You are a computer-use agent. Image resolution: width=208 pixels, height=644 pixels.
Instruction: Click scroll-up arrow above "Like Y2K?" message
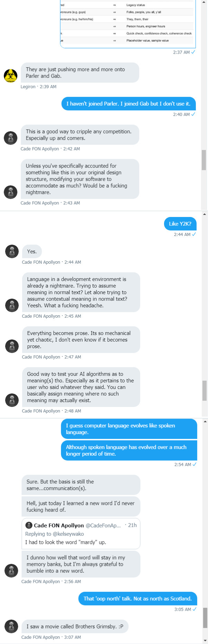pyautogui.click(x=205, y=215)
